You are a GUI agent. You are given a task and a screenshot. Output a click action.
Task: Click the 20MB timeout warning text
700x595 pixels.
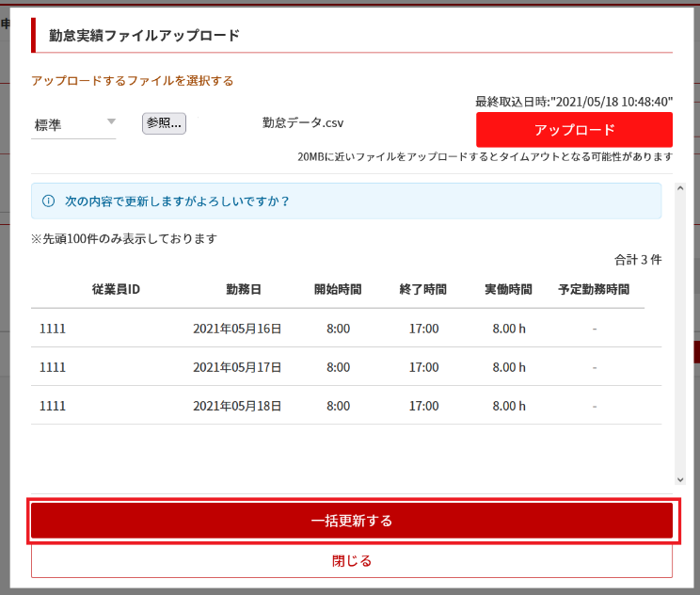coord(485,157)
